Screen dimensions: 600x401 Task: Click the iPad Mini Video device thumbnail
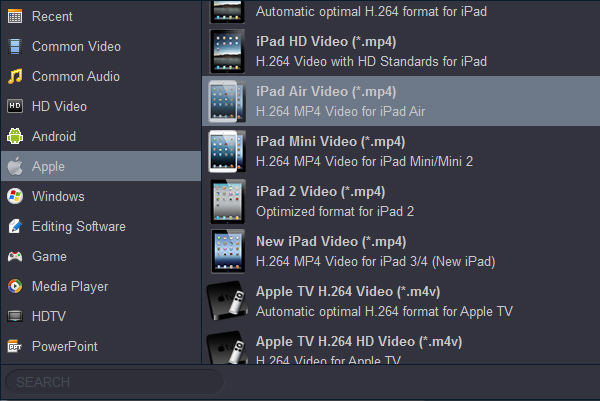[227, 151]
